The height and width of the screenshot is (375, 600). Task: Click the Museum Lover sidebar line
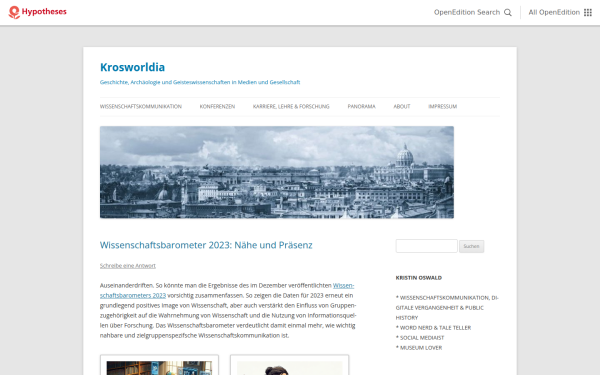[x=419, y=348]
